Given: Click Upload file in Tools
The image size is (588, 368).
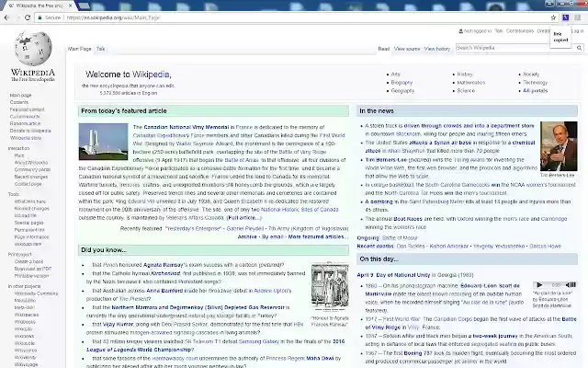Looking at the screenshot, I should pyautogui.click(x=26, y=215).
